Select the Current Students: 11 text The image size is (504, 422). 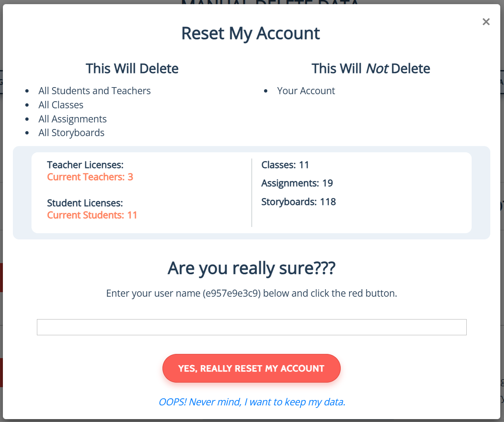coord(92,215)
